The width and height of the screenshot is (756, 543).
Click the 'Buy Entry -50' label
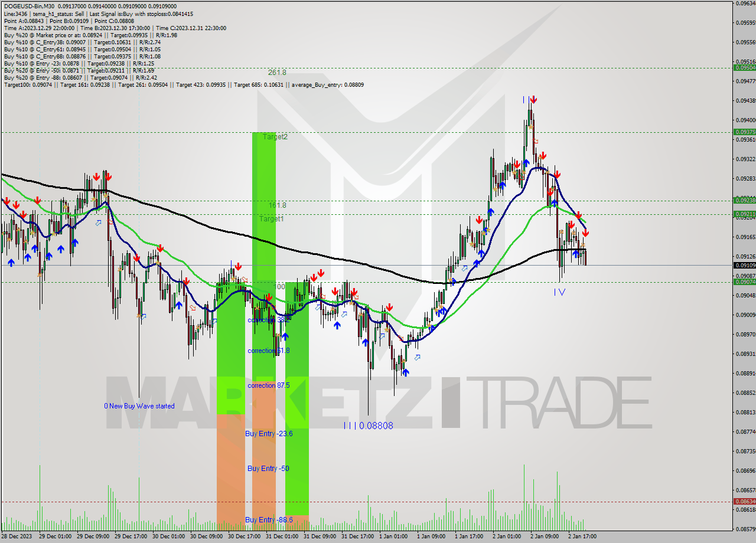pos(268,469)
